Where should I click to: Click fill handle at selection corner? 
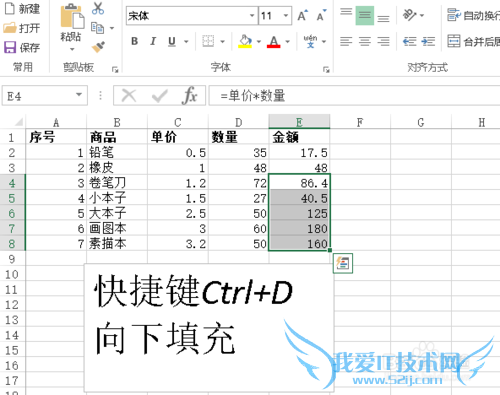[x=330, y=250]
